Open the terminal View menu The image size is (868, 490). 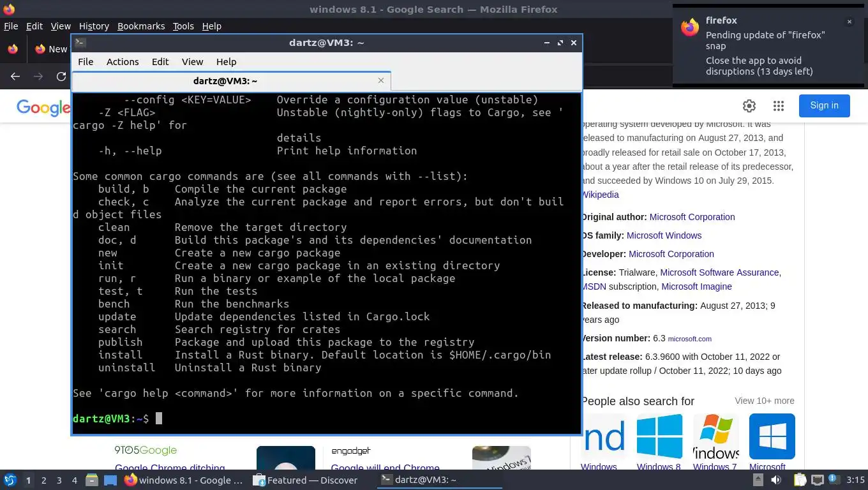[192, 62]
